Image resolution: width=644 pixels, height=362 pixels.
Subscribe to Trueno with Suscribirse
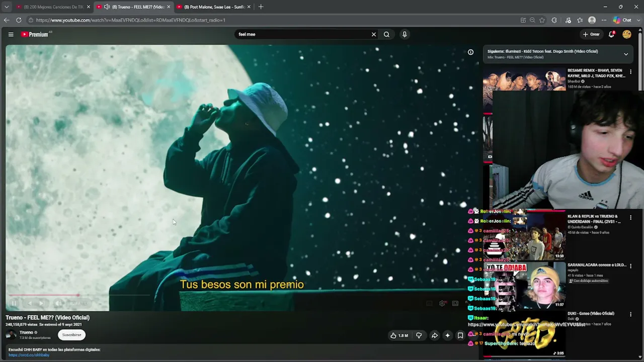pyautogui.click(x=71, y=335)
